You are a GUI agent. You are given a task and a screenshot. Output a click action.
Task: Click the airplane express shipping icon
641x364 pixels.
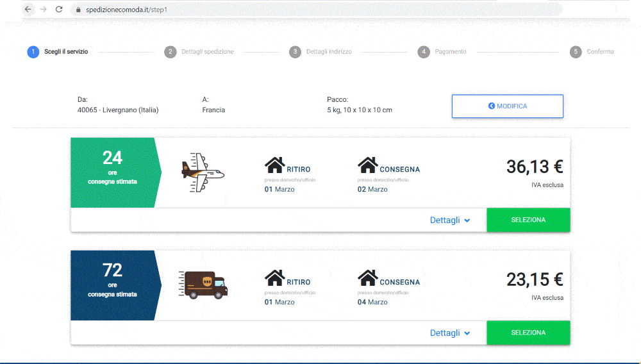coord(203,172)
